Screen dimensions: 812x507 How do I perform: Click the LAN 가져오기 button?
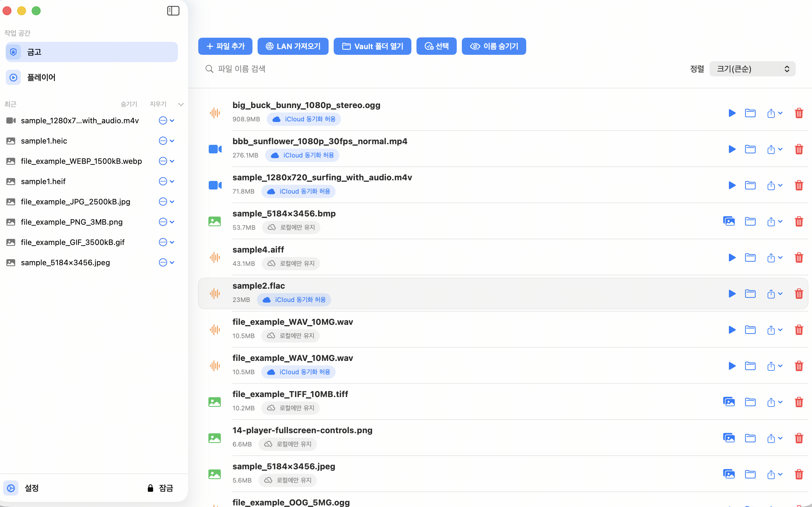click(x=292, y=46)
